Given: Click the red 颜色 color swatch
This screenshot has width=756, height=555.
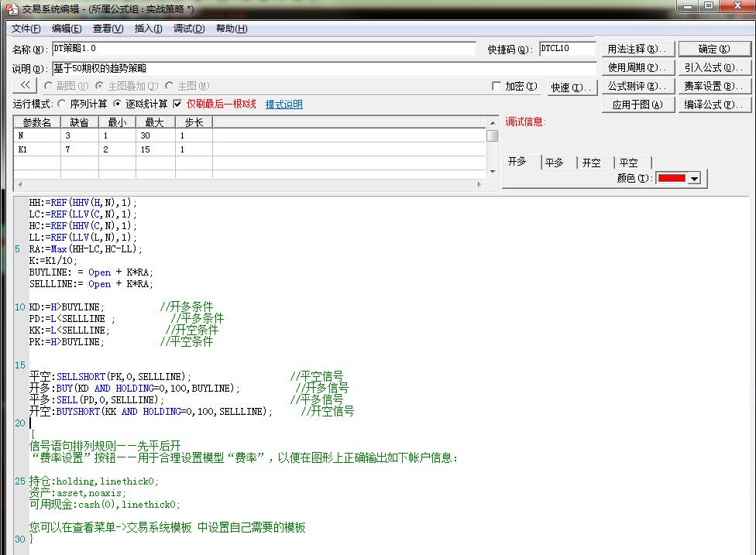Looking at the screenshot, I should pos(671,179).
